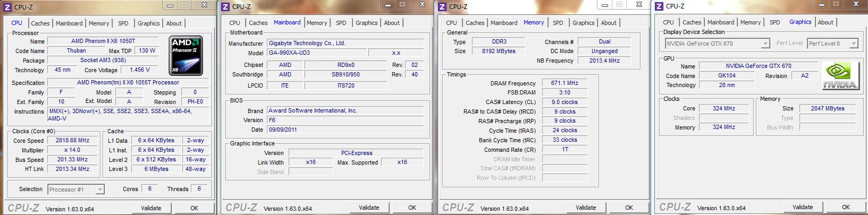The height and width of the screenshot is (215, 868).
Task: Click the Bus Speed value "201.33 MHz"
Action: coord(73,159)
